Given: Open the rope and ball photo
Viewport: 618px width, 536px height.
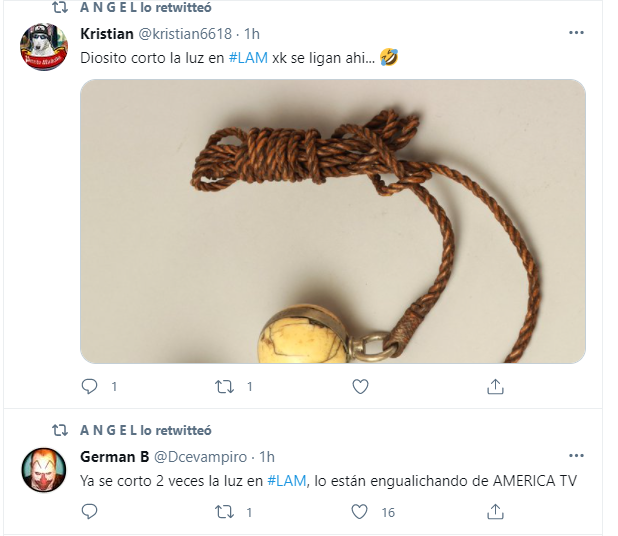Looking at the screenshot, I should click(x=333, y=221).
